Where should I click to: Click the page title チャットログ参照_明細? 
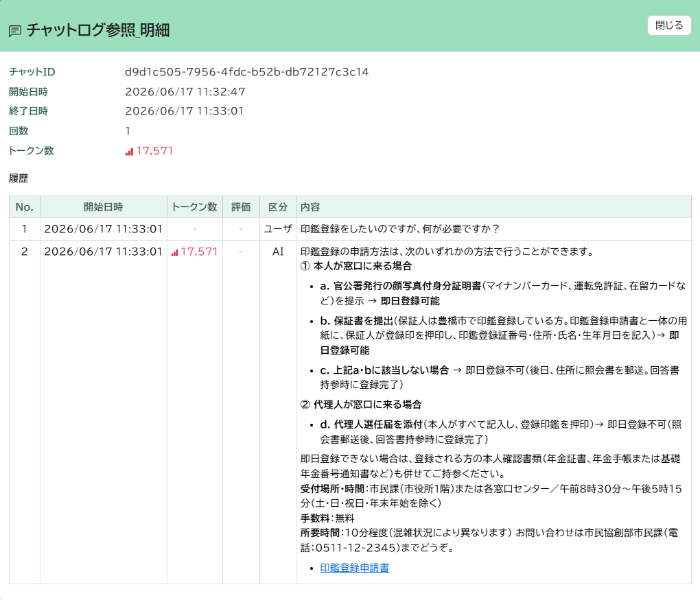pos(98,30)
